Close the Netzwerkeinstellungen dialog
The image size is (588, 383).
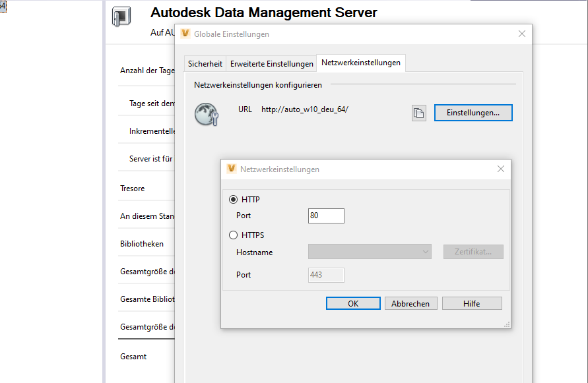501,169
